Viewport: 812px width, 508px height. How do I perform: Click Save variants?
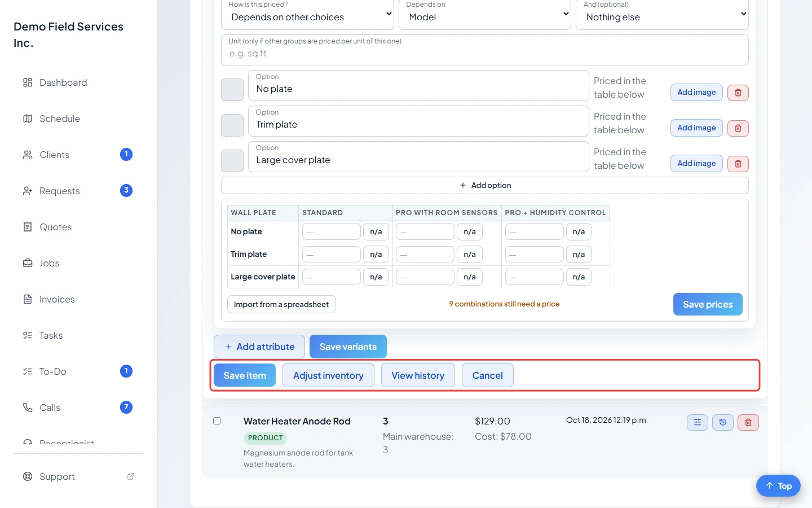pyautogui.click(x=348, y=347)
